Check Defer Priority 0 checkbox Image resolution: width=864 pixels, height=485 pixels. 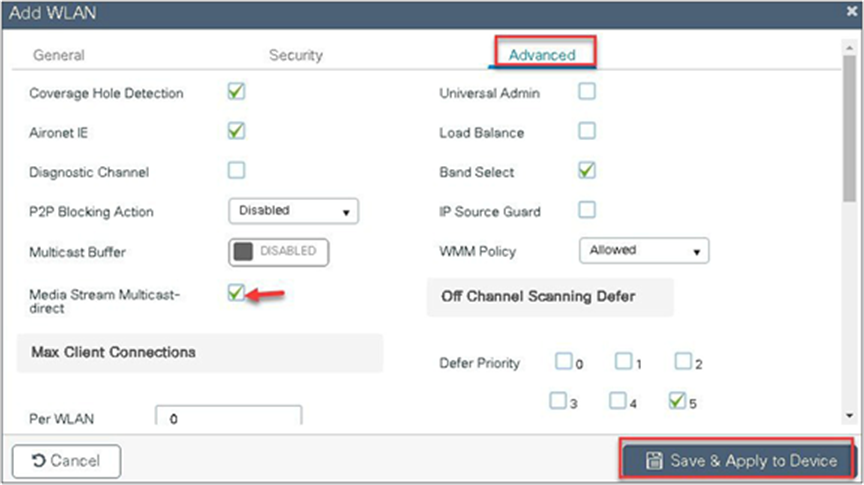click(563, 361)
